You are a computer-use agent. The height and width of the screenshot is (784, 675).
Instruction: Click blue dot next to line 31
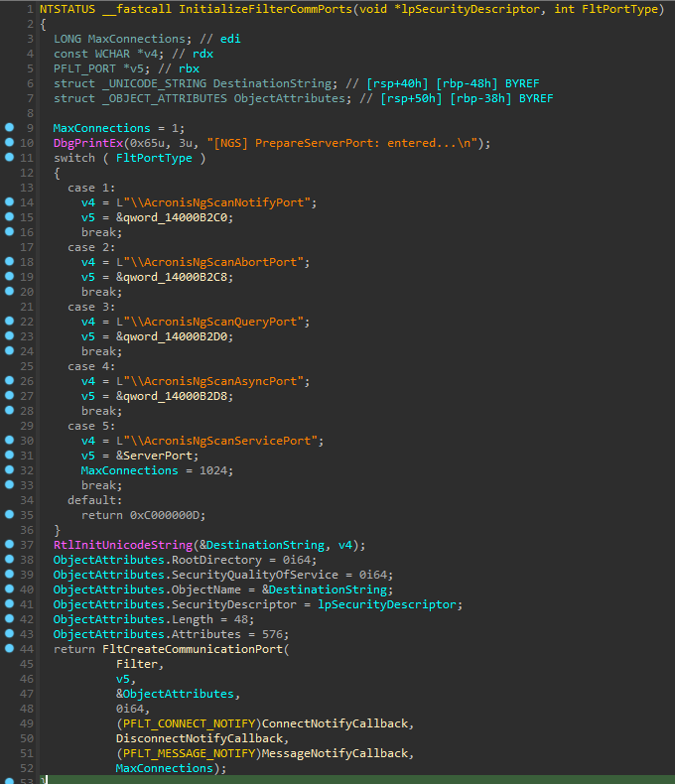pos(9,455)
